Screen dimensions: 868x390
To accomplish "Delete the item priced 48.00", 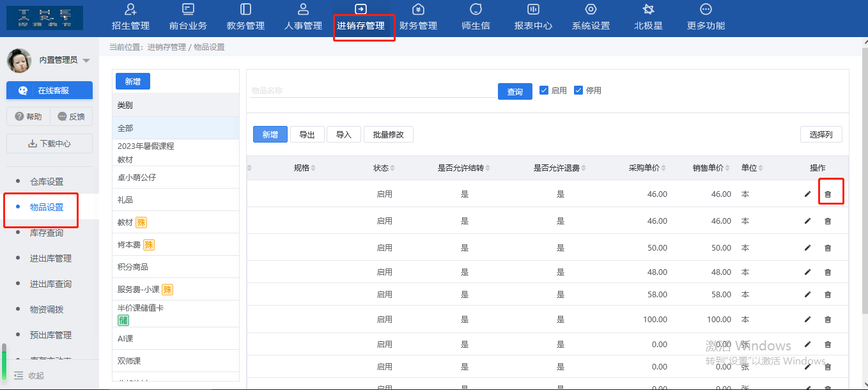I will 828,272.
